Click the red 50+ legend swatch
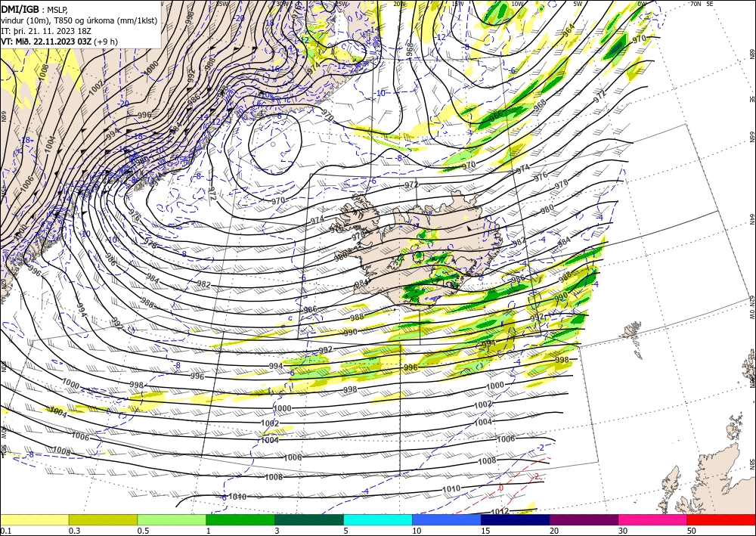Screen dimensions: 756x536 pos(721,519)
